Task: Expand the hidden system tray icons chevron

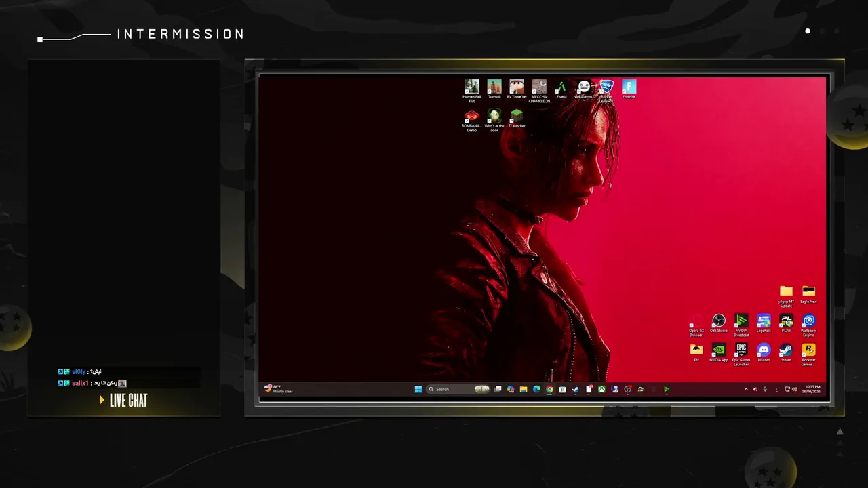Action: (746, 389)
